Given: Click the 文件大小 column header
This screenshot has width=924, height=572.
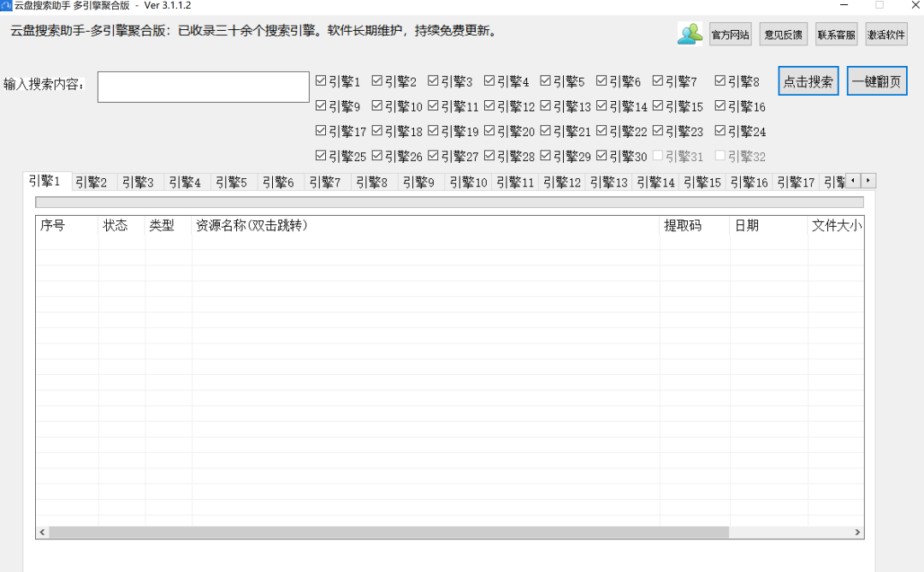Looking at the screenshot, I should [836, 225].
